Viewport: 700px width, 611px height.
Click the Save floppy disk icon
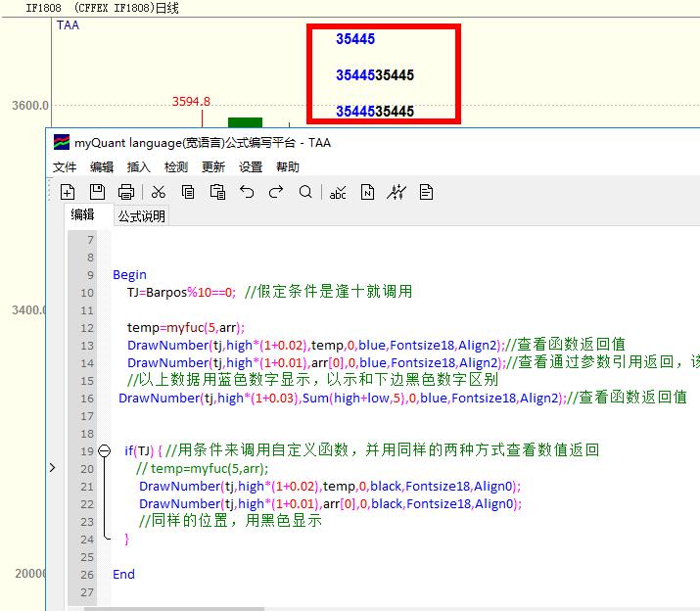(x=97, y=192)
